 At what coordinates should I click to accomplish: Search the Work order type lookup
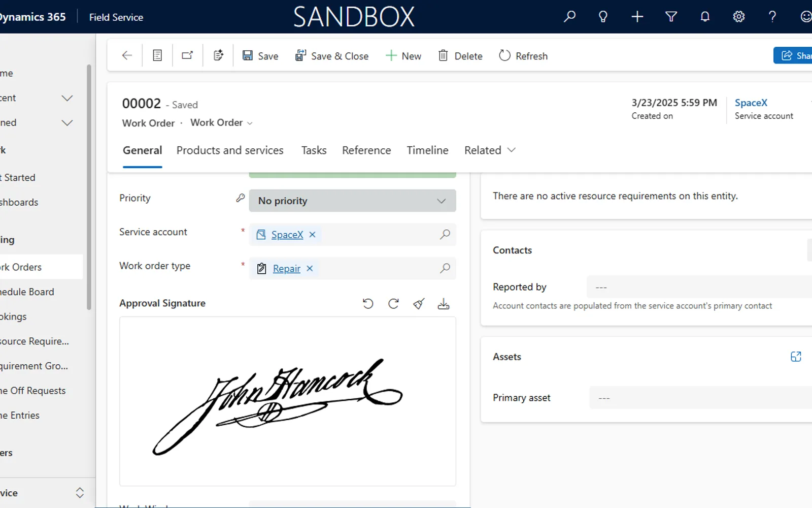[445, 268]
